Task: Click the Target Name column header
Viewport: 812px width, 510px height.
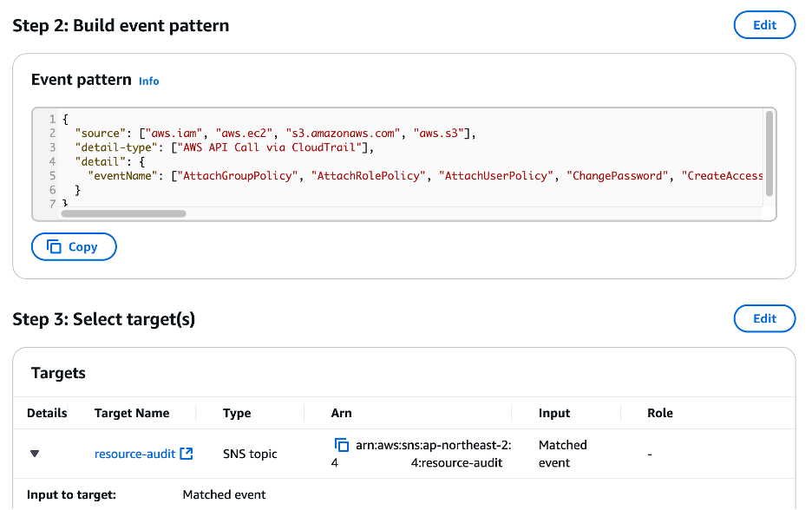Action: (x=132, y=413)
